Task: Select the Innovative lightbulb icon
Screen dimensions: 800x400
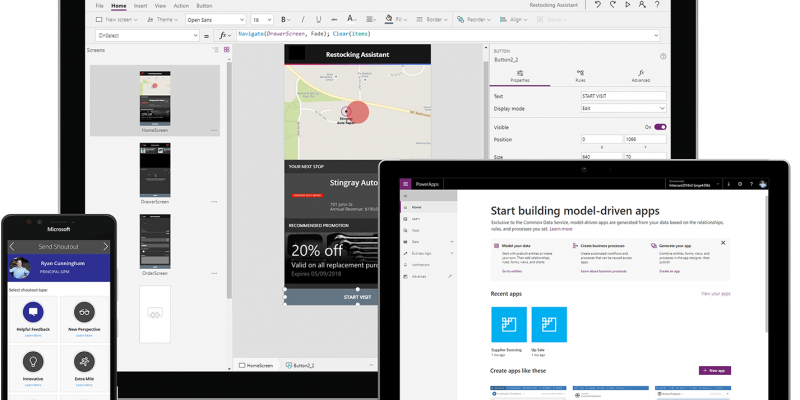Action: pos(33,361)
